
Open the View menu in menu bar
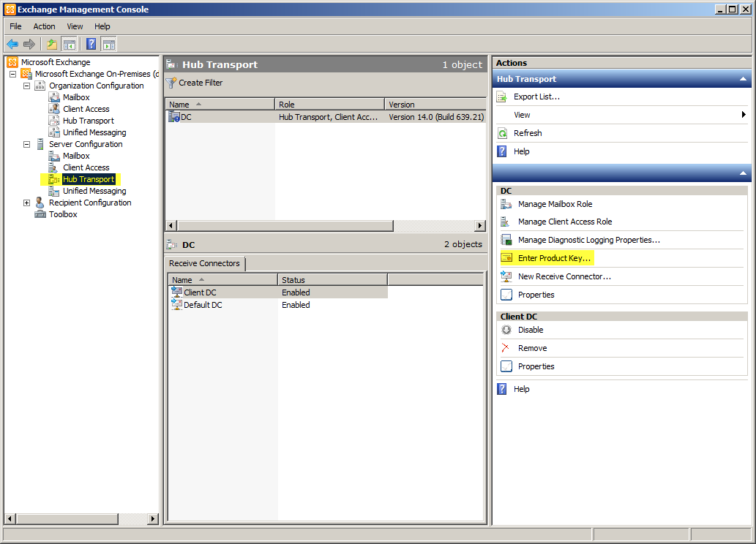(75, 26)
